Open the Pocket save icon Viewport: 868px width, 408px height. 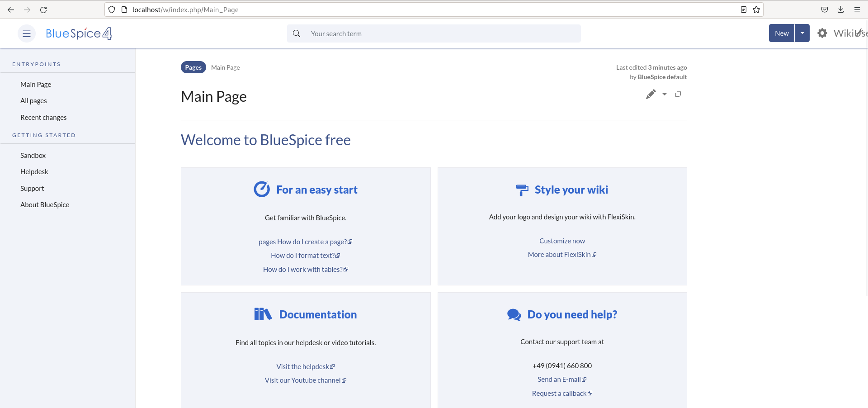coord(825,9)
